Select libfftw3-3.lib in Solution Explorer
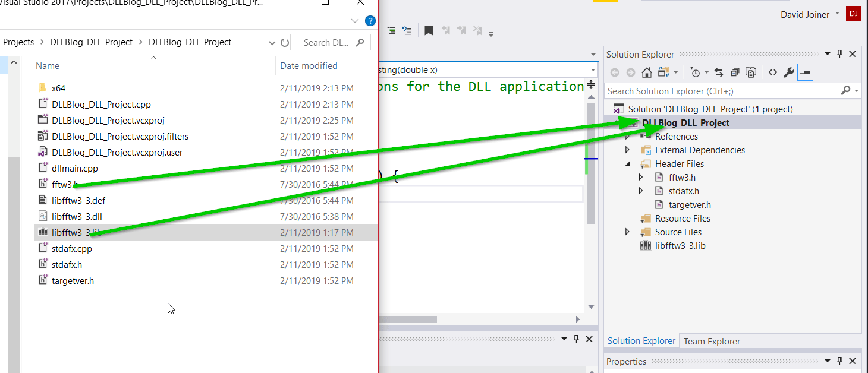The image size is (868, 373). (x=680, y=246)
